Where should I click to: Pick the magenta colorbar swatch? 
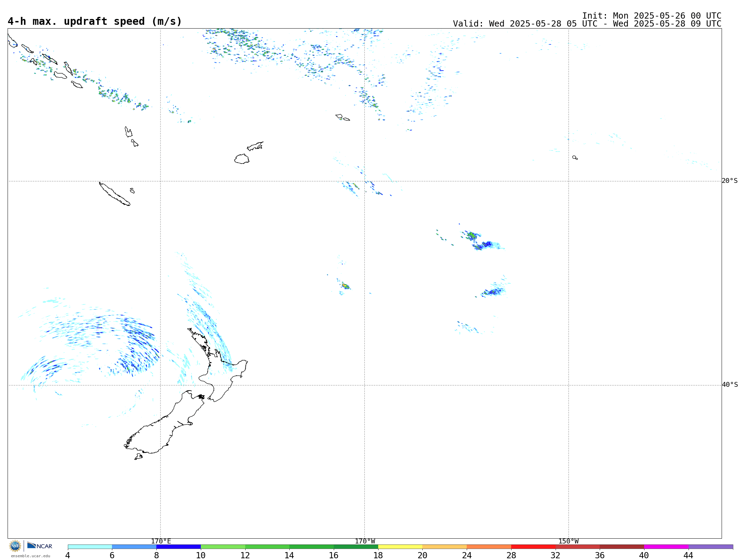click(666, 547)
